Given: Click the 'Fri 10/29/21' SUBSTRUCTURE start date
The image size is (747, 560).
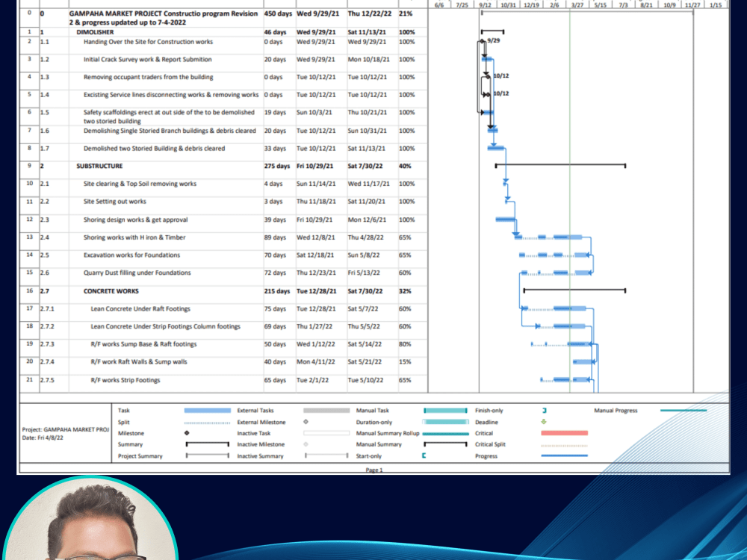Looking at the screenshot, I should [315, 167].
